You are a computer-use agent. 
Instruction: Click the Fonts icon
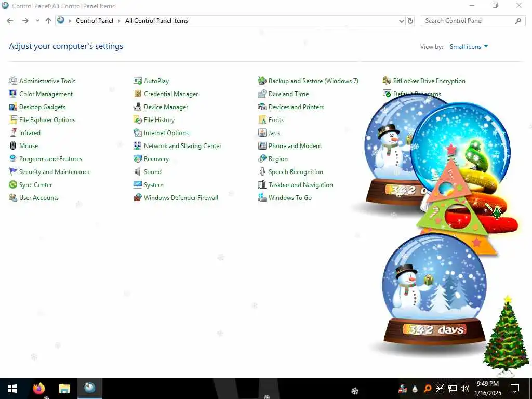[x=262, y=120]
